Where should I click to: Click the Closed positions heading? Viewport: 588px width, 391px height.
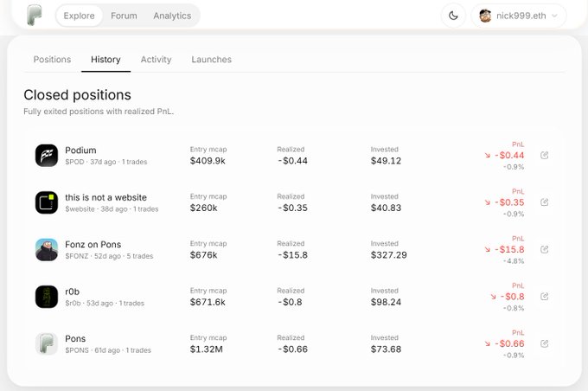pos(77,95)
